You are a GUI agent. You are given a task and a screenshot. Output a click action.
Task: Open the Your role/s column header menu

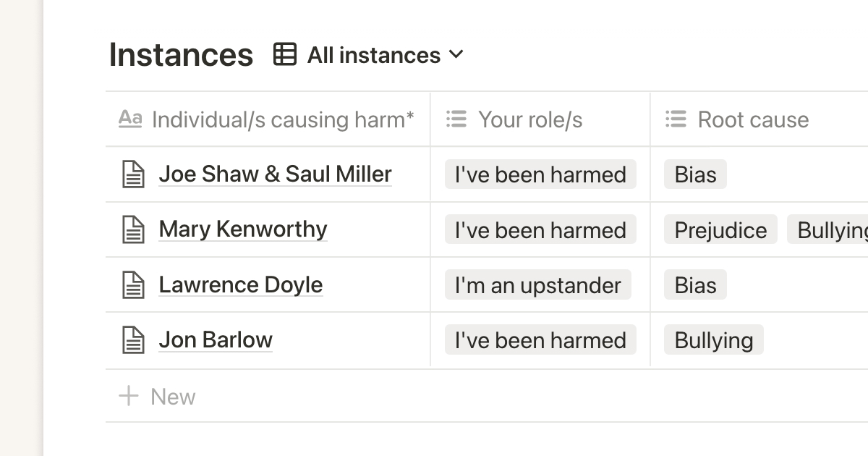[x=530, y=119]
